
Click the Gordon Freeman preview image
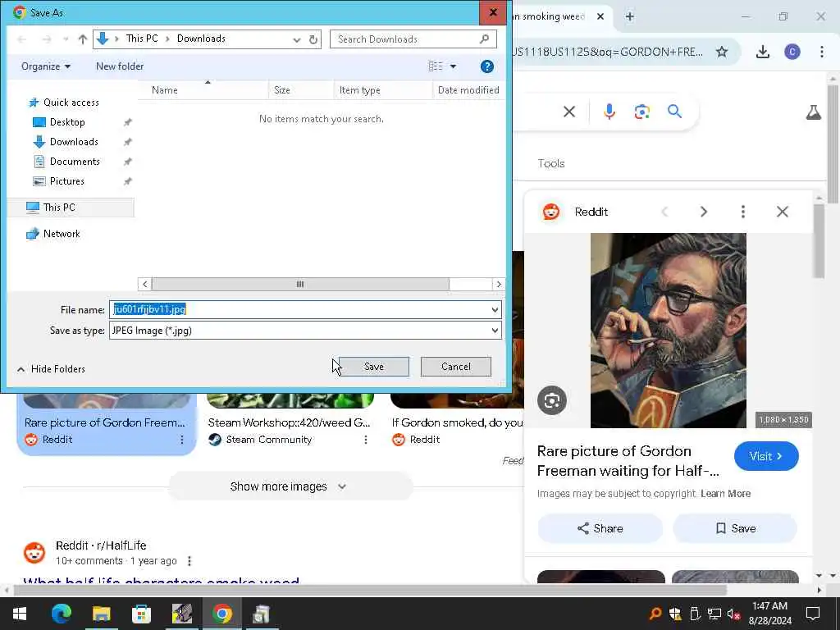668,331
